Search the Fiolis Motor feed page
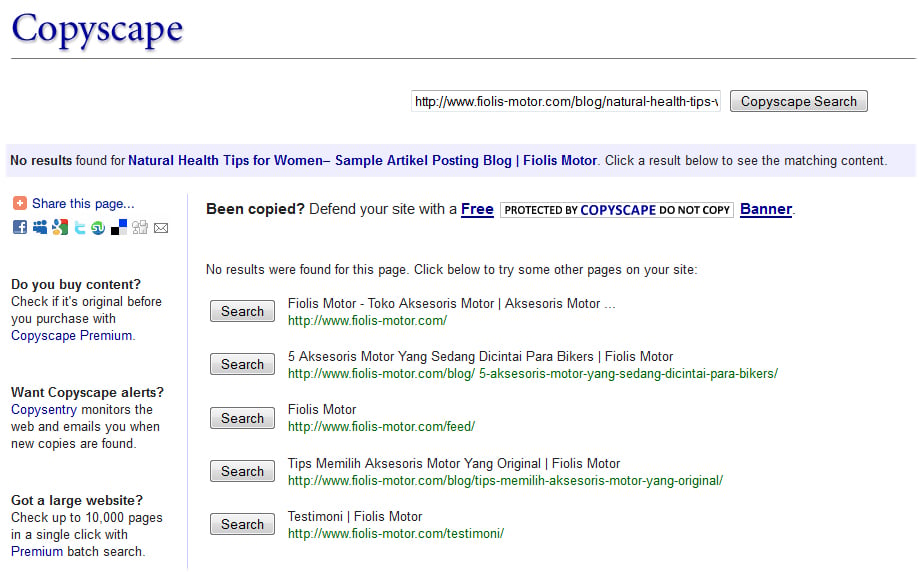Image resolution: width=919 pixels, height=572 pixels. (242, 418)
